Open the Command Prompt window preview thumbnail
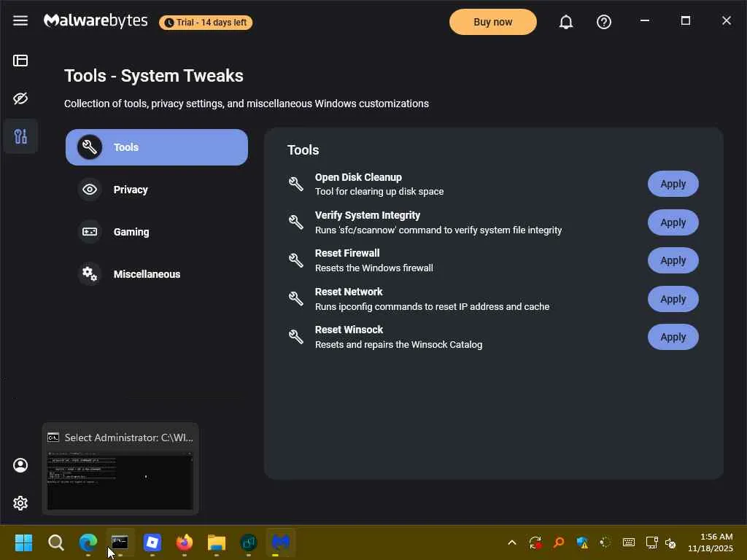 tap(120, 469)
